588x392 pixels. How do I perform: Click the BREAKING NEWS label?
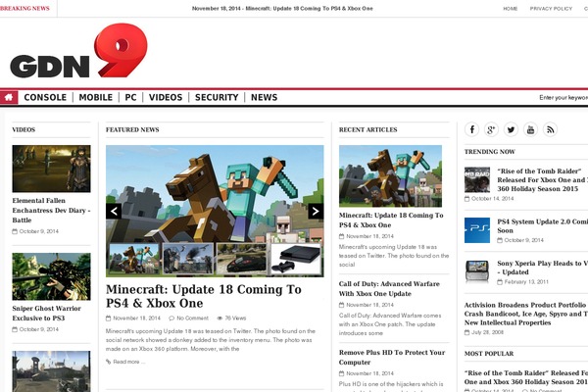[24, 8]
